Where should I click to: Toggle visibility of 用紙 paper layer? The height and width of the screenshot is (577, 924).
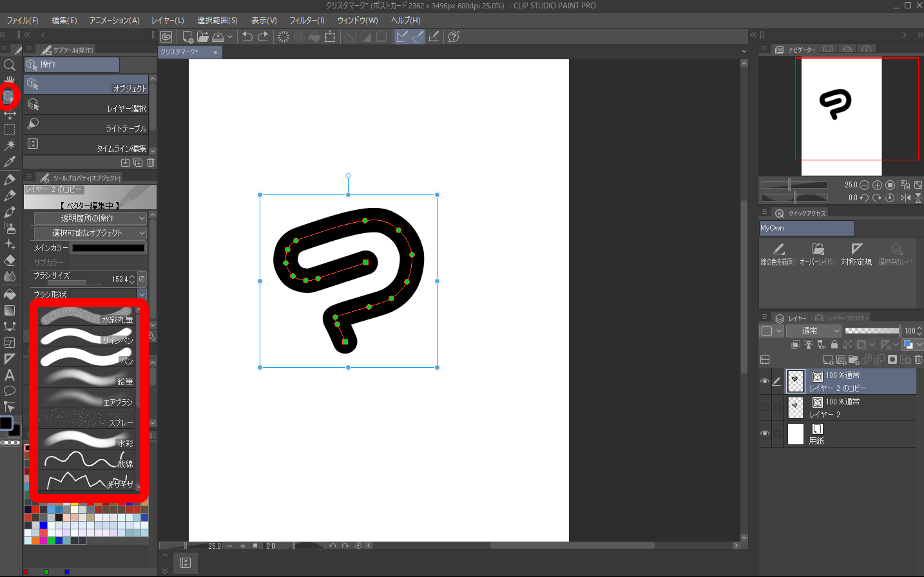point(765,433)
